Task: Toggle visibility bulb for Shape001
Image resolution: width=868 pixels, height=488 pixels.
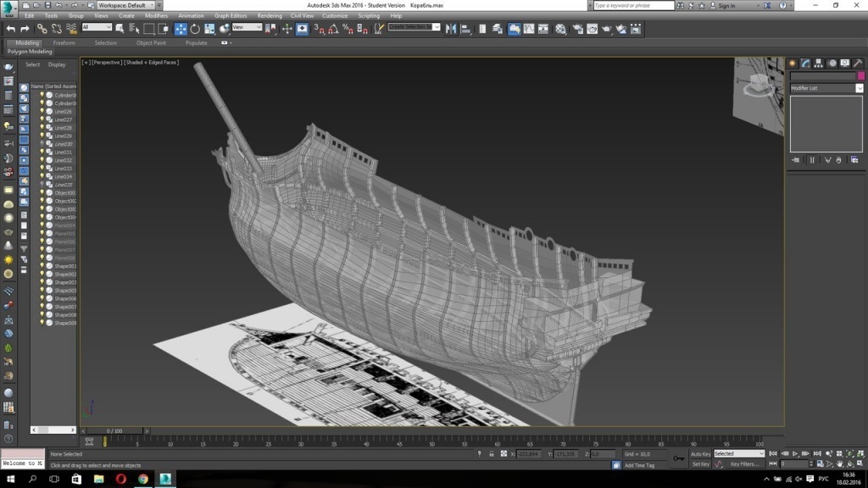Action: 42,266
